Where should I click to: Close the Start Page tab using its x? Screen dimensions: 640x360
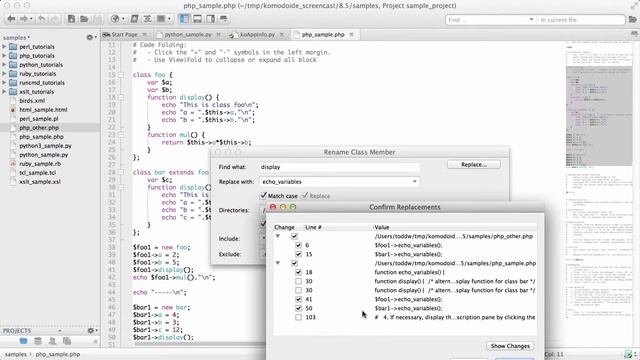tap(144, 35)
